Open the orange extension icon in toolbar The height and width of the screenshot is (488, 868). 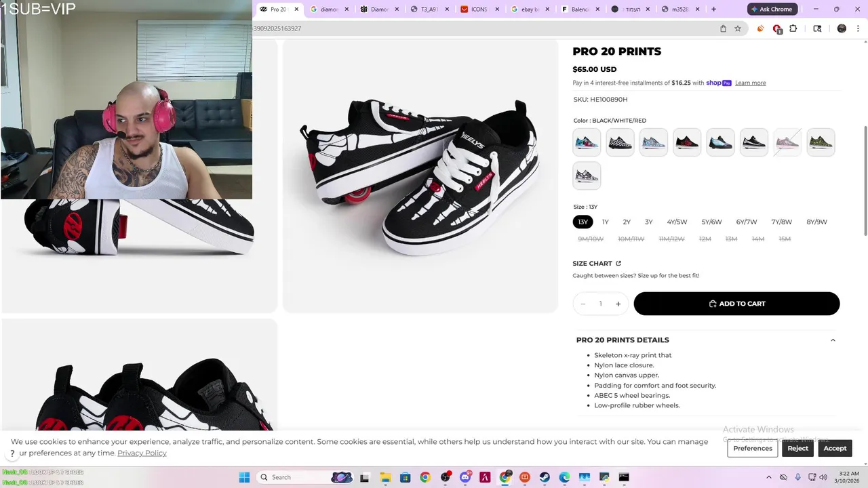click(760, 28)
